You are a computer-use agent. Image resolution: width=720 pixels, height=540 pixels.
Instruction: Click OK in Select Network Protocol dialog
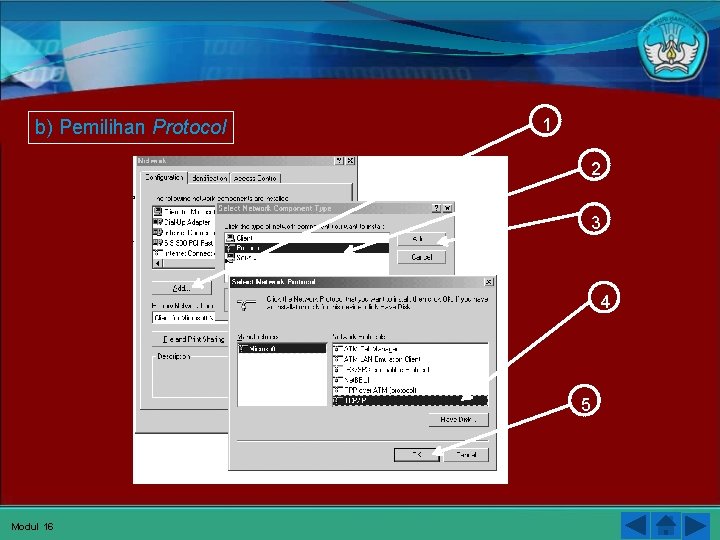tap(417, 455)
